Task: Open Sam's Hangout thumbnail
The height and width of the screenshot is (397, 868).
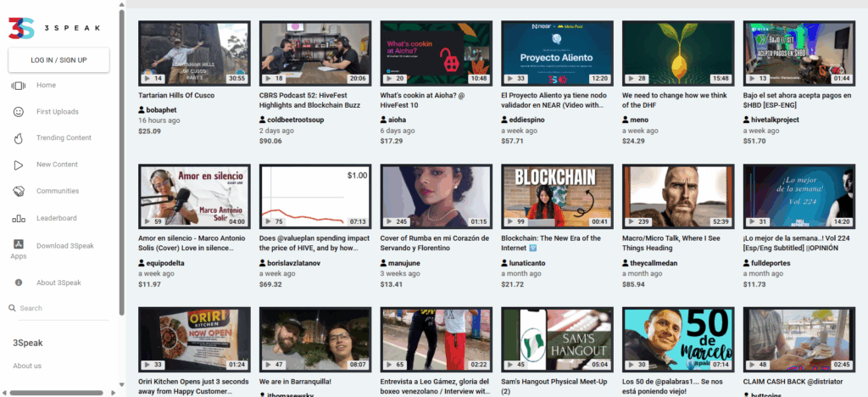Action: (x=557, y=339)
